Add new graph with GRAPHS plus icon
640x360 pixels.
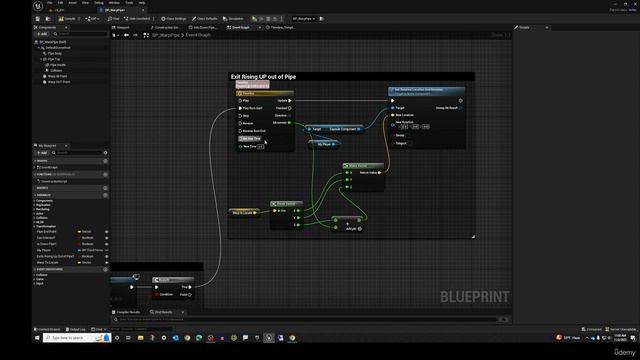point(105,161)
